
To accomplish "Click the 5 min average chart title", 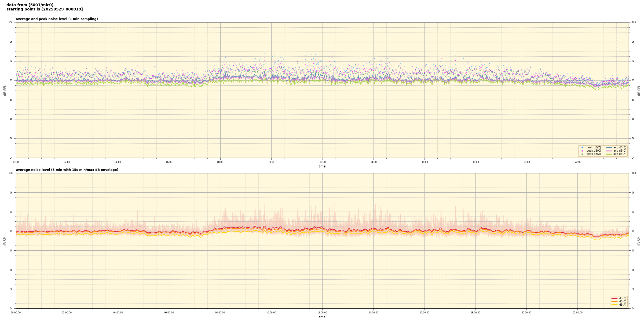I will pyautogui.click(x=67, y=170).
